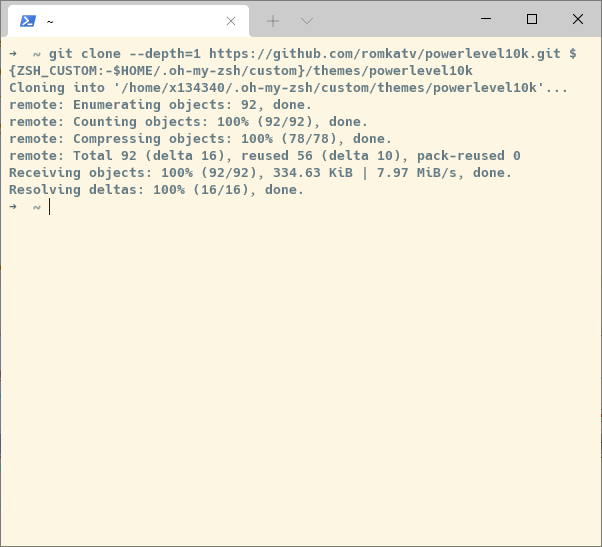
Task: Close the ~ terminal tab
Action: coord(231,21)
